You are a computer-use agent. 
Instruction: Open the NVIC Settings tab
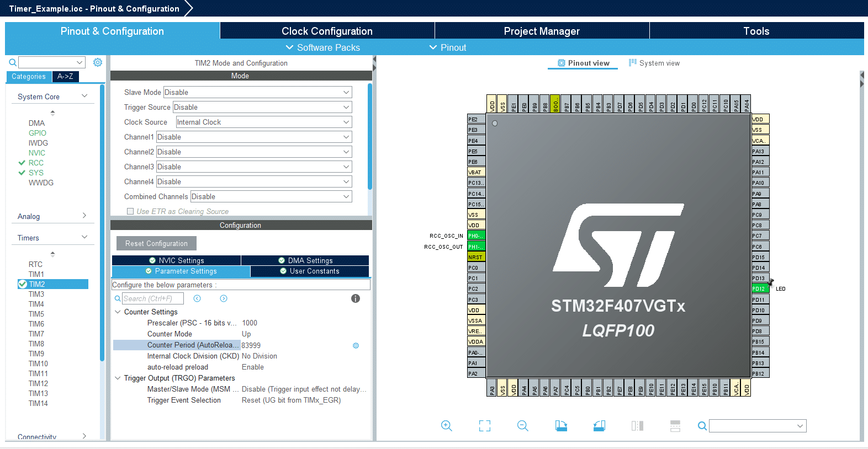[176, 260]
